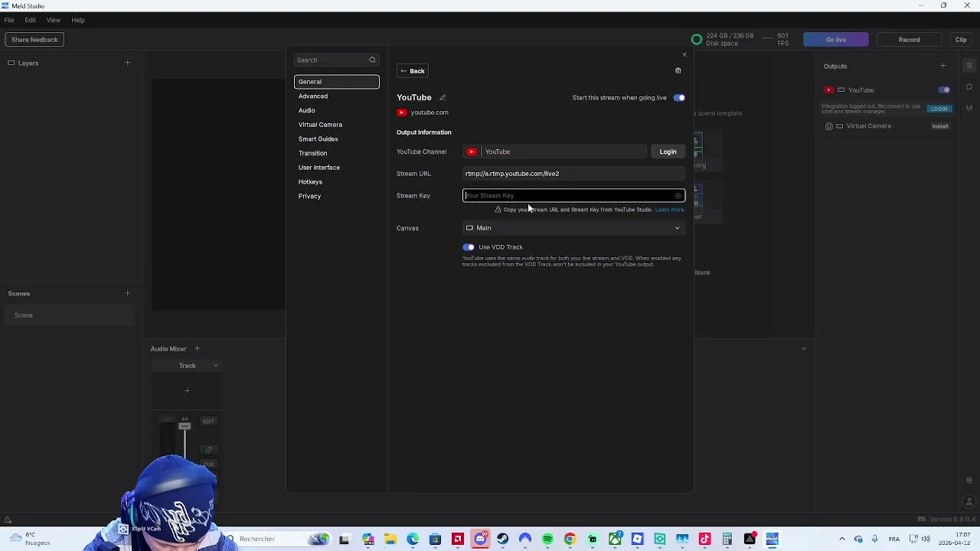The image size is (980, 551).
Task: Open the Edit menu
Action: click(30, 20)
